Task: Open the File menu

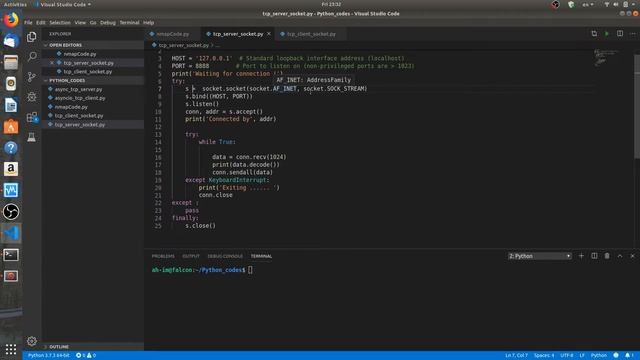Action: [x=28, y=22]
